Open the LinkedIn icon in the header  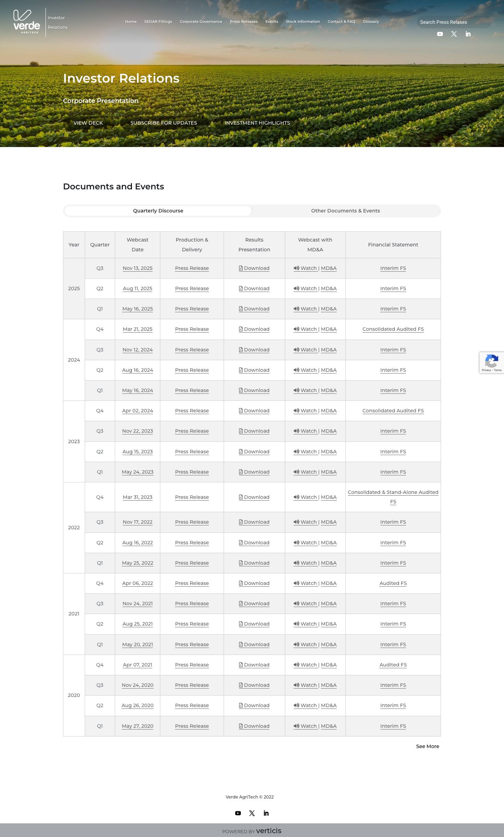coord(468,34)
